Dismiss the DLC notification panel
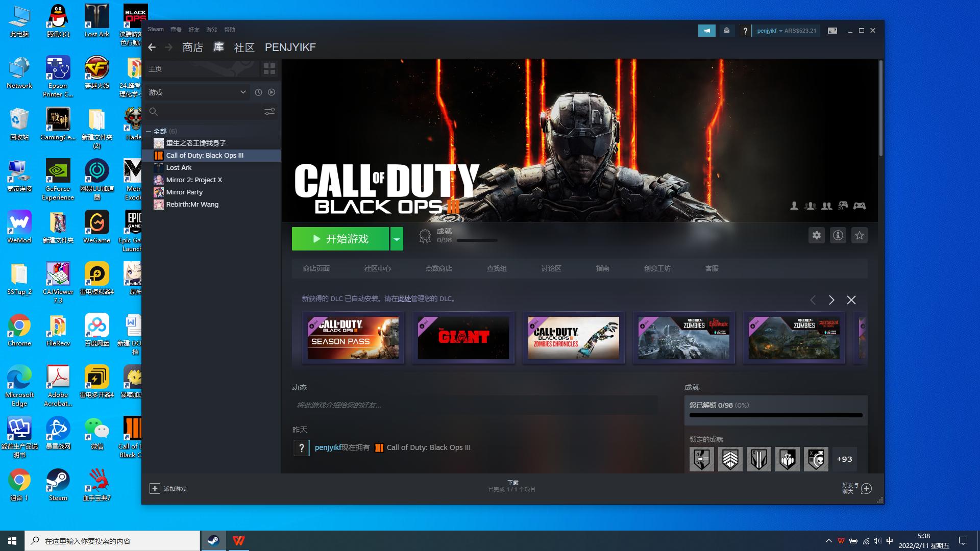Viewport: 980px width, 551px height. [x=851, y=300]
